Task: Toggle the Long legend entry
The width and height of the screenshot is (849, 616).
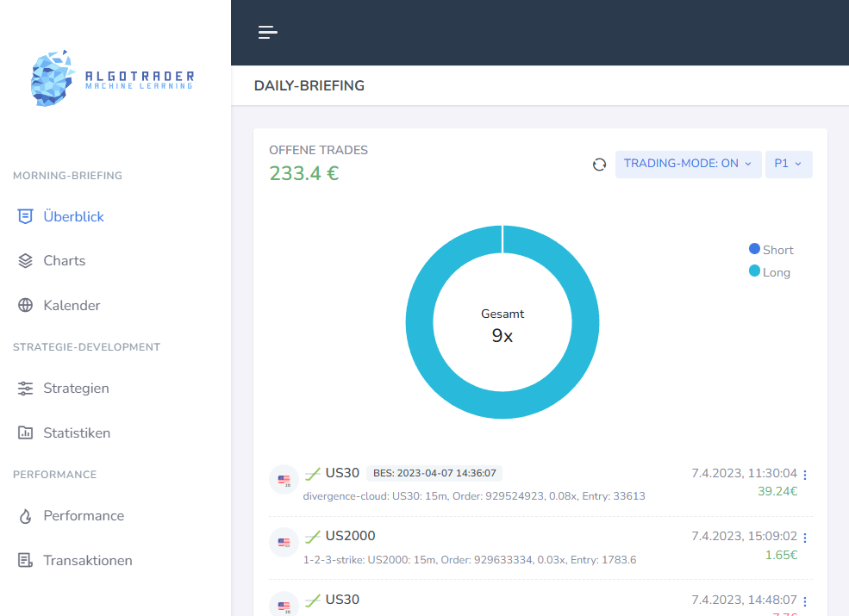Action: (x=770, y=272)
